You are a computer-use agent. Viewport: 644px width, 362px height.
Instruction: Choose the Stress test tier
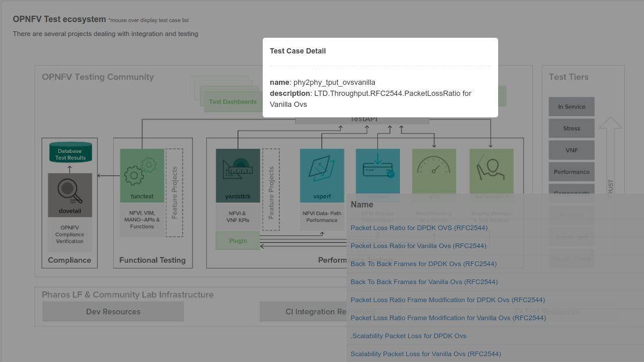click(x=571, y=128)
